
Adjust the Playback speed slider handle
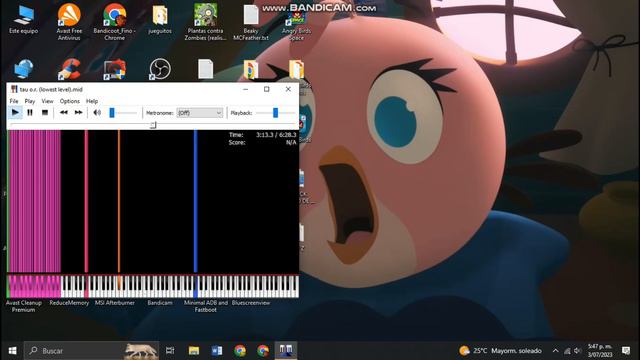pyautogui.click(x=276, y=113)
